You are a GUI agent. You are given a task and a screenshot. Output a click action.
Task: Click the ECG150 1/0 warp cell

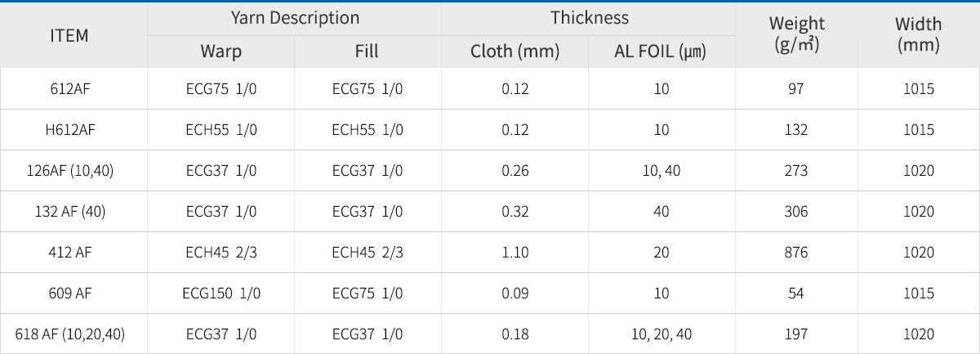(x=221, y=294)
